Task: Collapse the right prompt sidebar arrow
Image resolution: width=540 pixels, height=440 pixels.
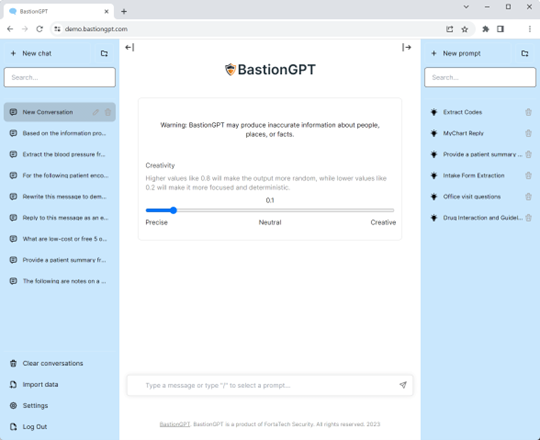Action: coord(407,47)
